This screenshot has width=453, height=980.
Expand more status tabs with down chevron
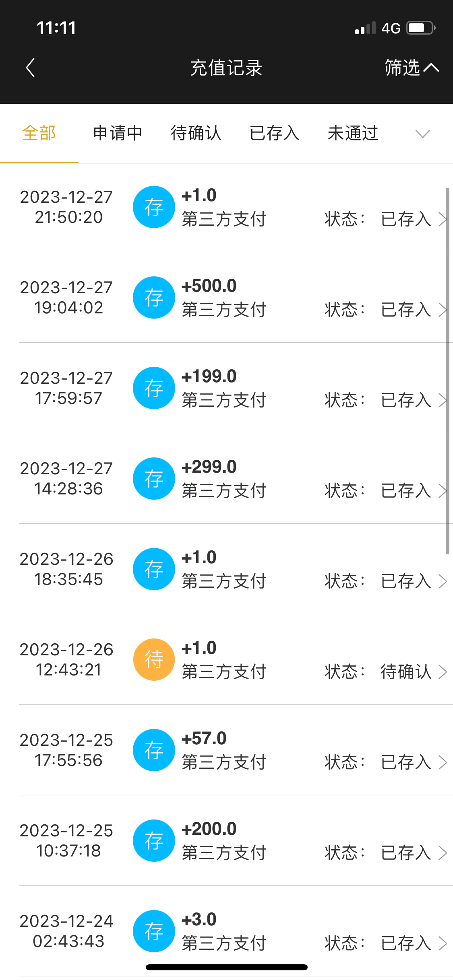422,134
